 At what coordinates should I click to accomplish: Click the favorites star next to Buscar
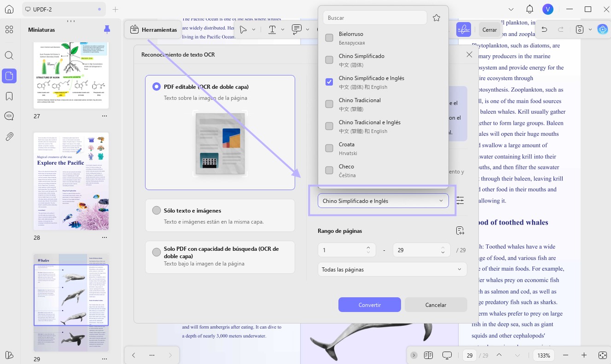(436, 18)
